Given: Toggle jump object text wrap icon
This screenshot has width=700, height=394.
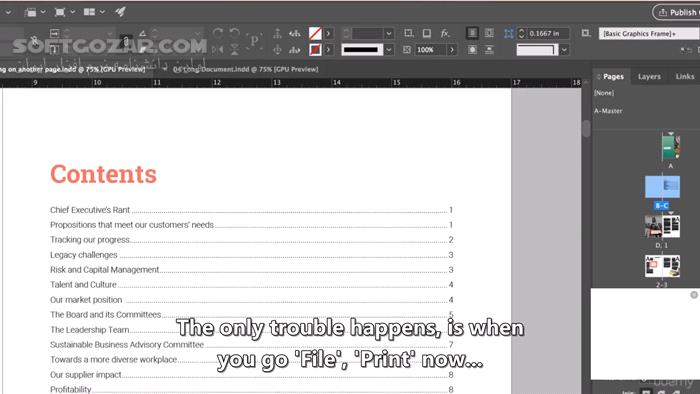Looking at the screenshot, I should coord(489,50).
